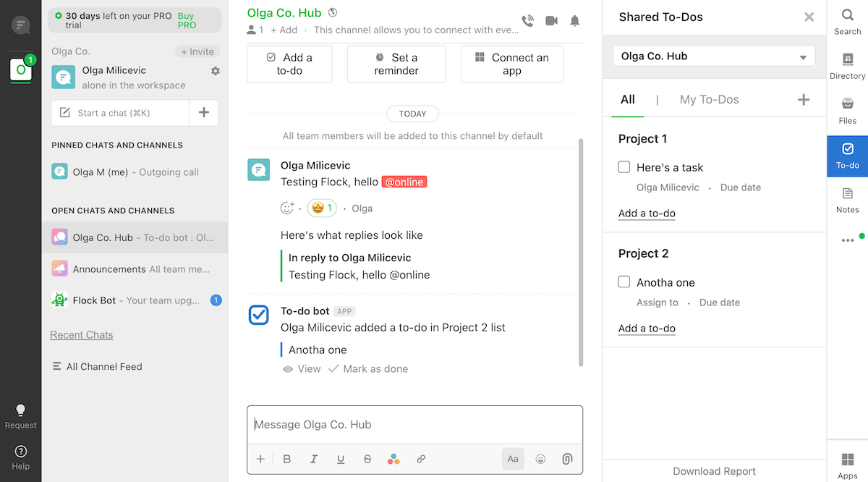Select the All tab in Shared To-Dos
The width and height of the screenshot is (868, 482).
point(628,100)
